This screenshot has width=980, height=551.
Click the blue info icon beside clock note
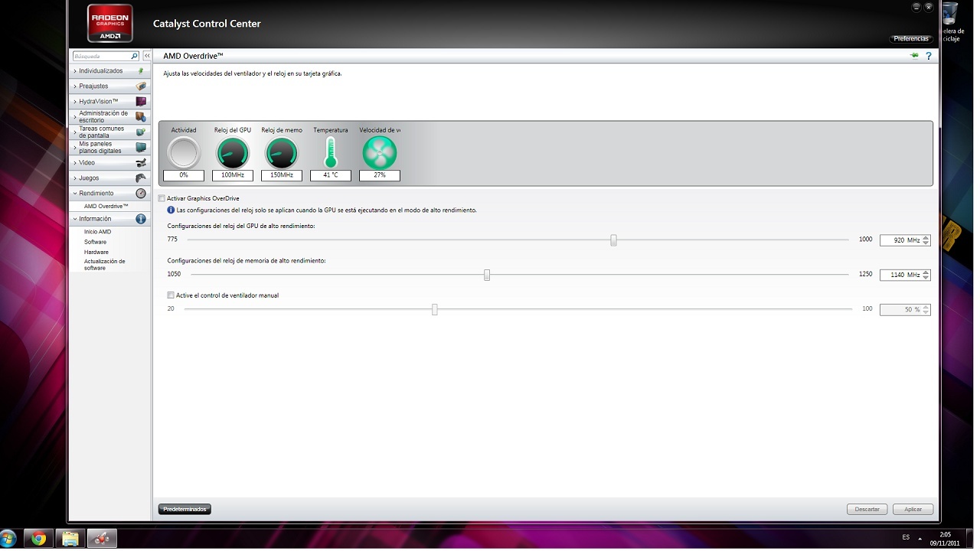(x=171, y=210)
